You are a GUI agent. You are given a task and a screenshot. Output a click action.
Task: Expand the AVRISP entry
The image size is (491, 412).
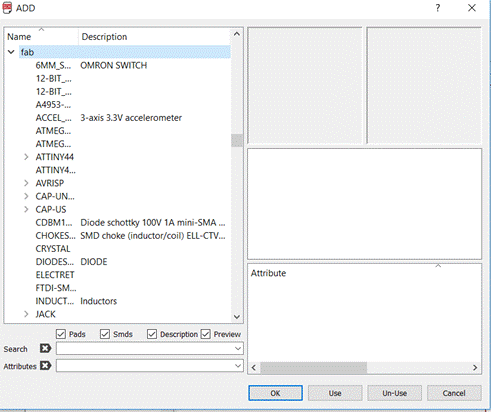tap(26, 183)
